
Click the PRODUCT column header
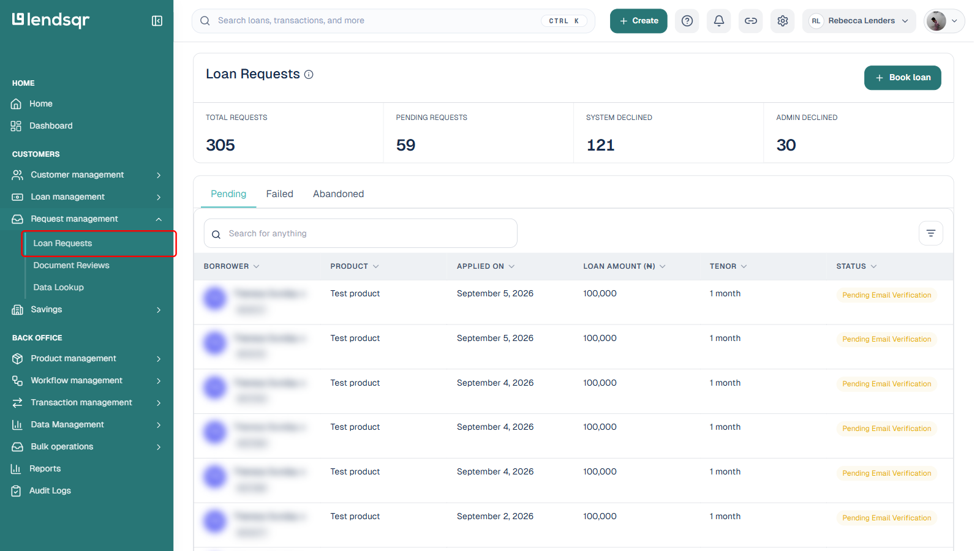coord(355,266)
